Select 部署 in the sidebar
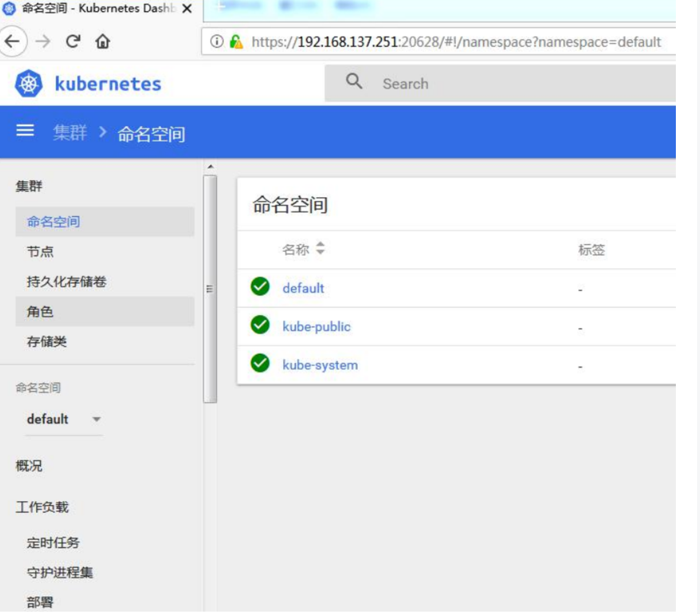Image resolution: width=700 pixels, height=614 pixels. (x=40, y=602)
